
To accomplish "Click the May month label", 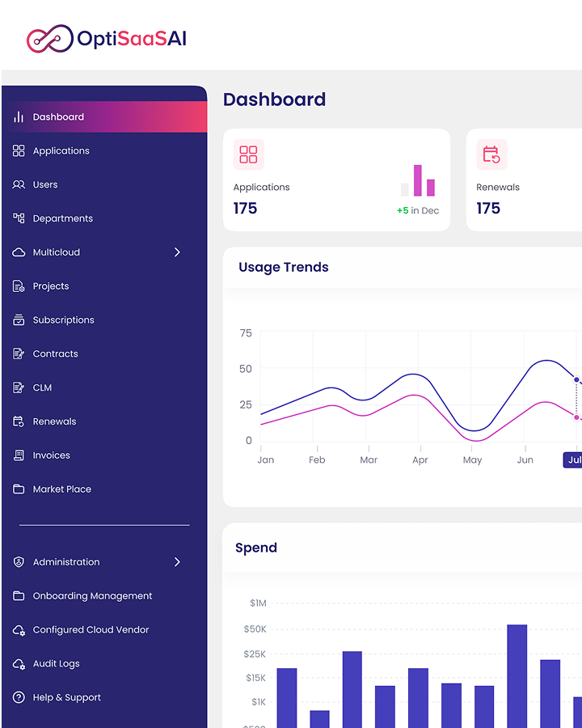I will click(x=472, y=460).
